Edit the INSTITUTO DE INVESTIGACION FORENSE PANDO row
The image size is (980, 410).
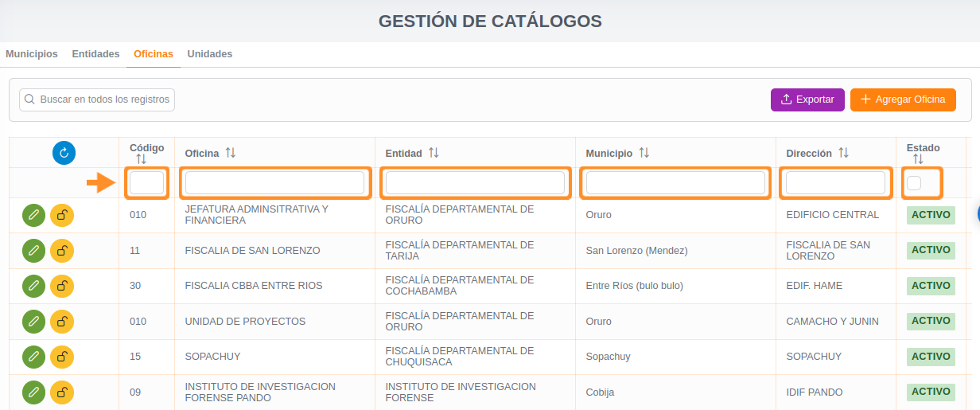click(33, 392)
